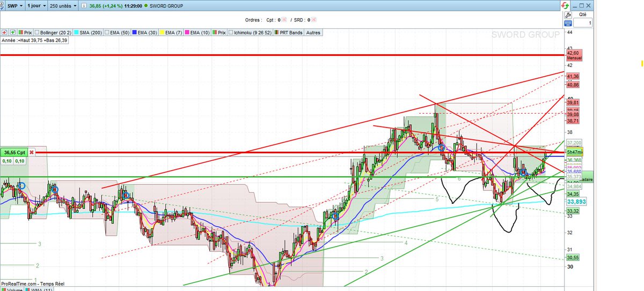Click the SMA (200) cyan color swatch
The height and width of the screenshot is (291, 644).
(76, 33)
